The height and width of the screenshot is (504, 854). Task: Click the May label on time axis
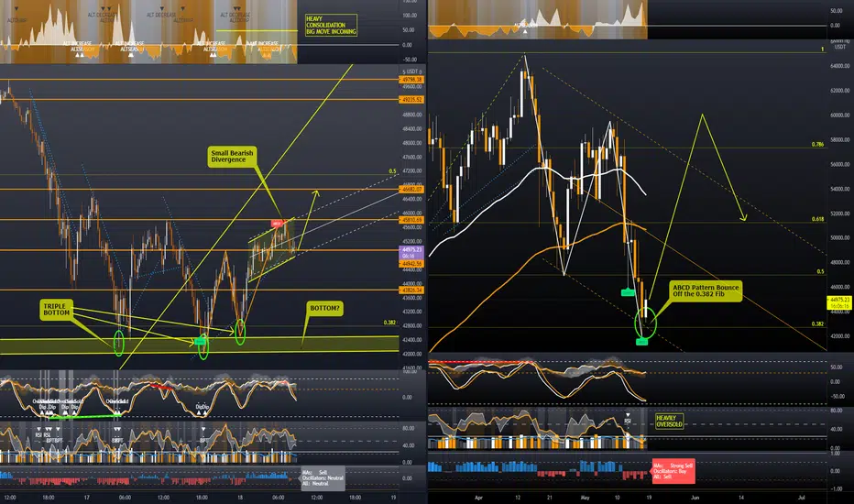(x=585, y=498)
